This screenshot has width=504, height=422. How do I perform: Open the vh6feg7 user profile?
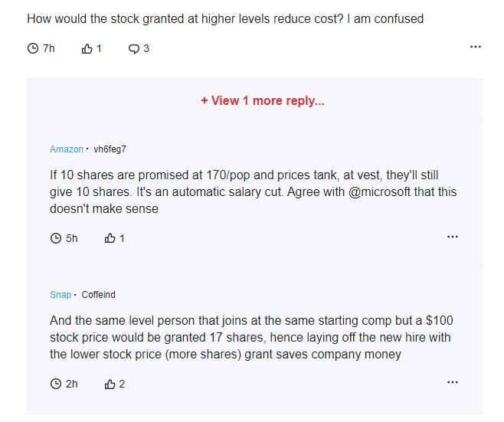click(x=110, y=149)
